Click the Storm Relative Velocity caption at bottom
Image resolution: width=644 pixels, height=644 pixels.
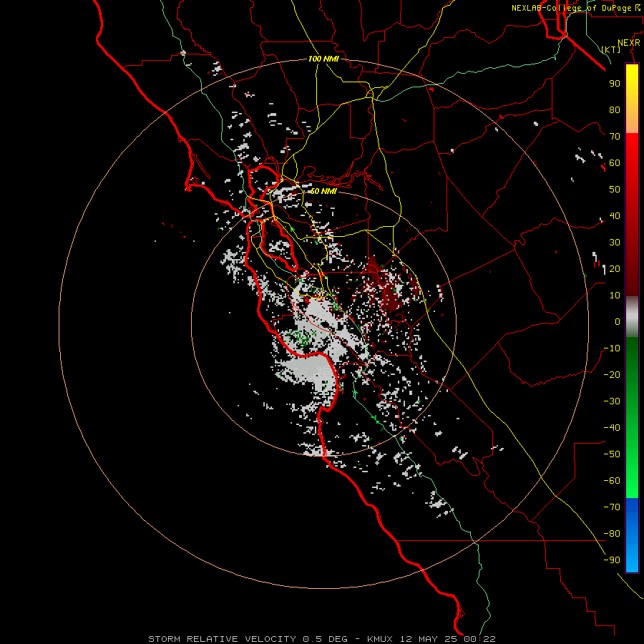(321, 639)
